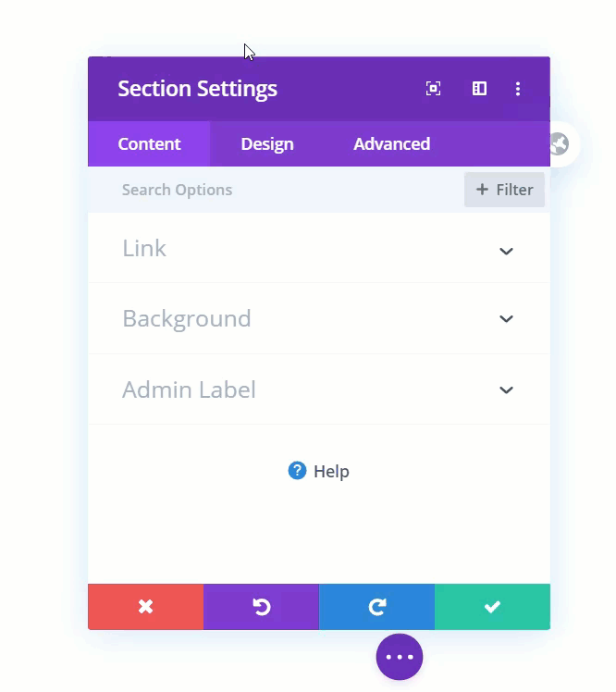Redo the change with blue arrow button
This screenshot has height=692, width=616.
pos(376,606)
